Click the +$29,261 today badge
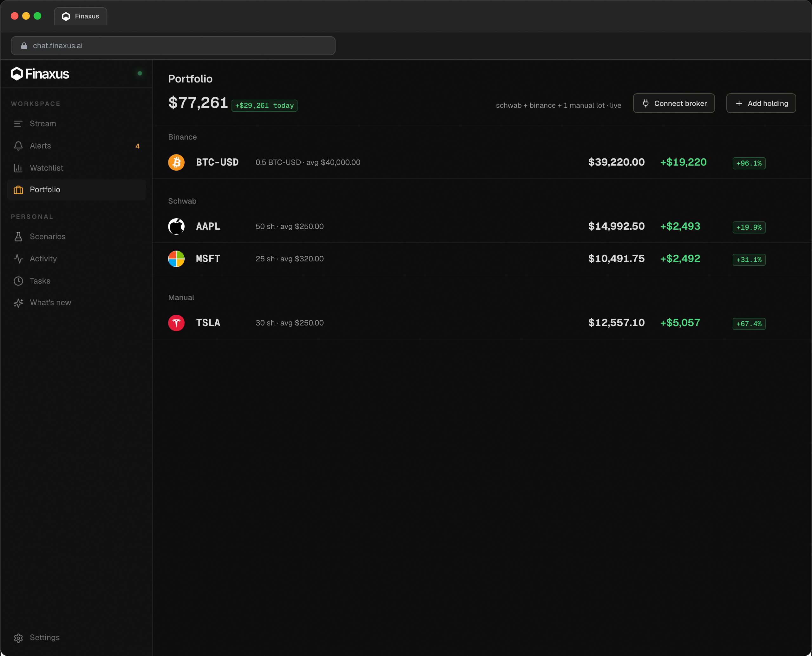The width and height of the screenshot is (812, 656). [x=265, y=105]
